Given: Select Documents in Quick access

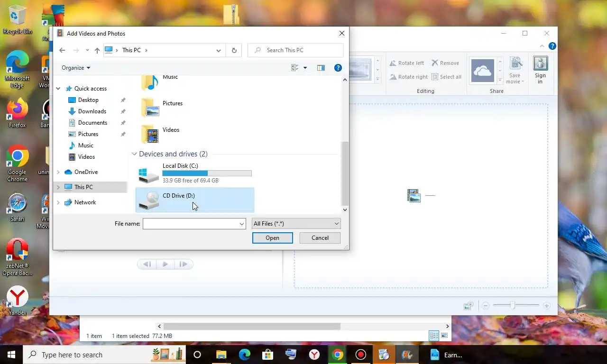Looking at the screenshot, I should pyautogui.click(x=92, y=123).
